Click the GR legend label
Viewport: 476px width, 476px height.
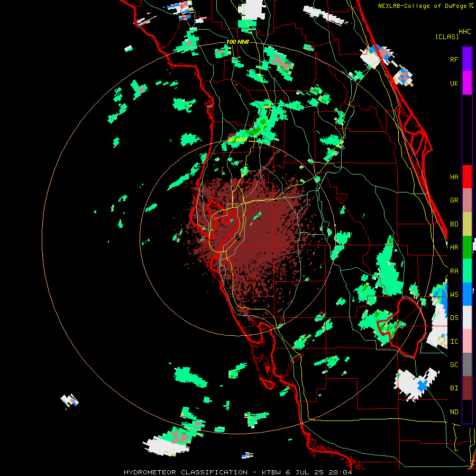[454, 200]
